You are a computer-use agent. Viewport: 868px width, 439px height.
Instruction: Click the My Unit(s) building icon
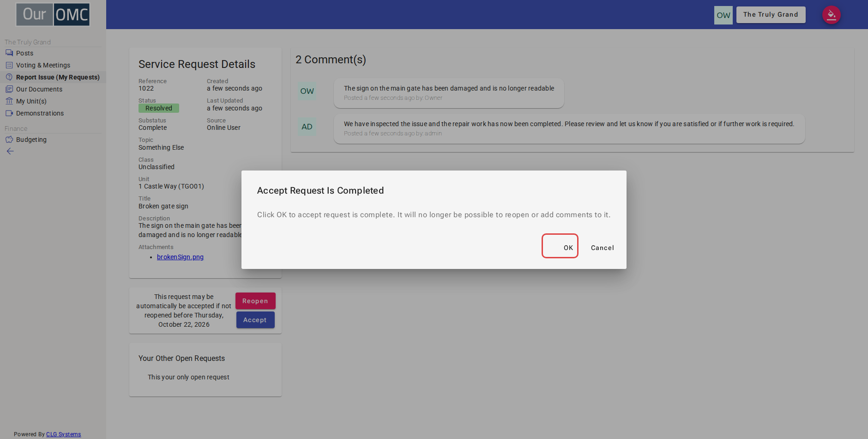point(9,101)
